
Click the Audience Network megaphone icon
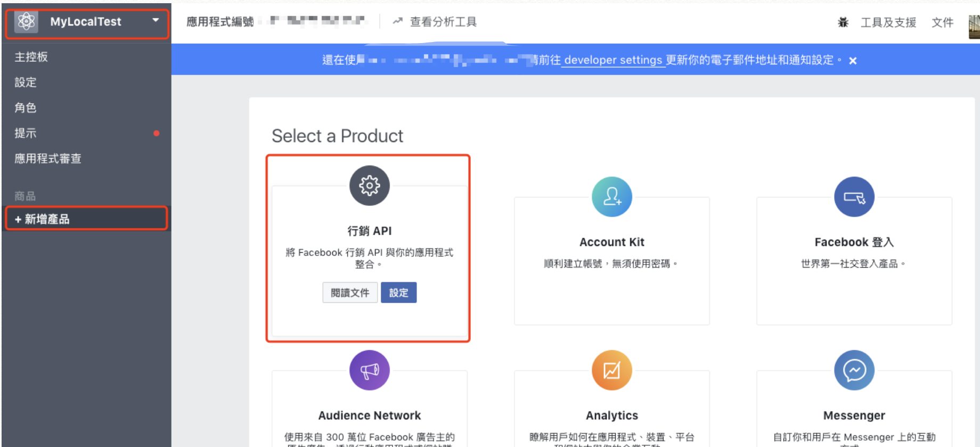(370, 370)
